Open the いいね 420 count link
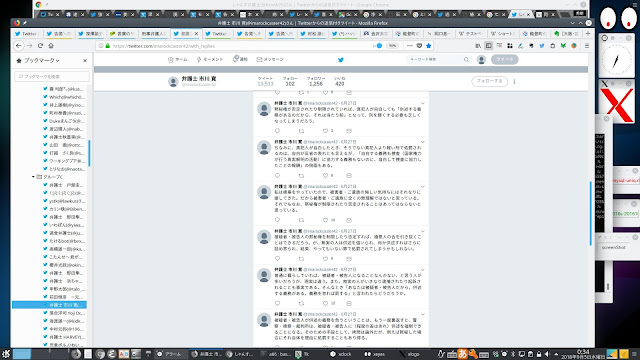The image size is (640, 360). (x=340, y=81)
